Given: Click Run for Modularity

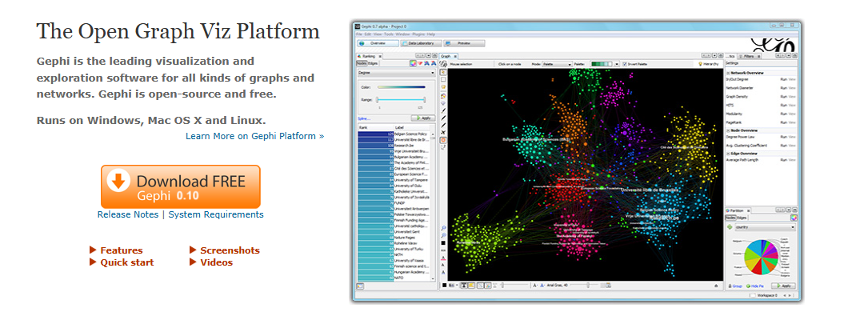Looking at the screenshot, I should point(783,114).
